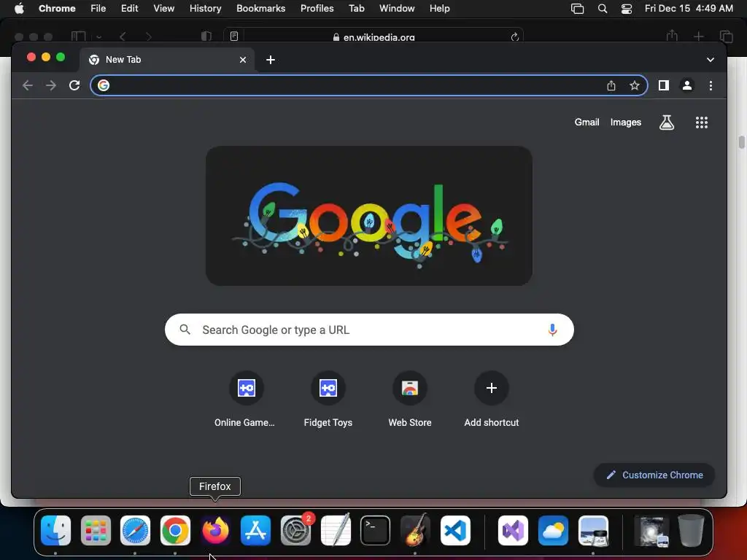Open the Online Game shortcut tile
The height and width of the screenshot is (560, 747).
pos(246,400)
